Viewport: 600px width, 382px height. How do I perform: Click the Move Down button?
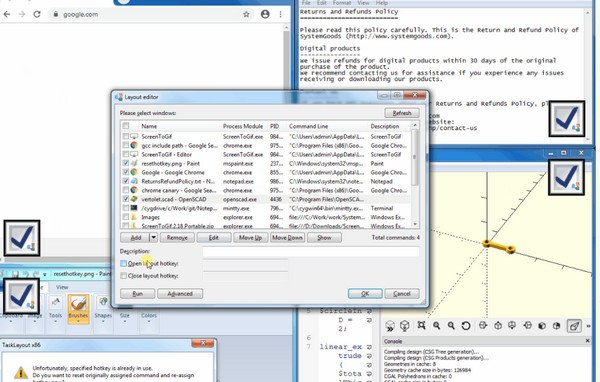point(287,238)
